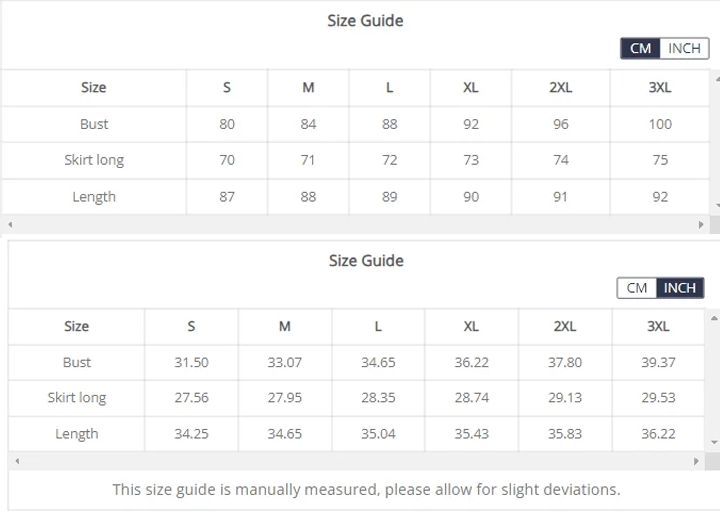
Task: Select INCH in the bottom size guide
Action: pyautogui.click(x=680, y=288)
